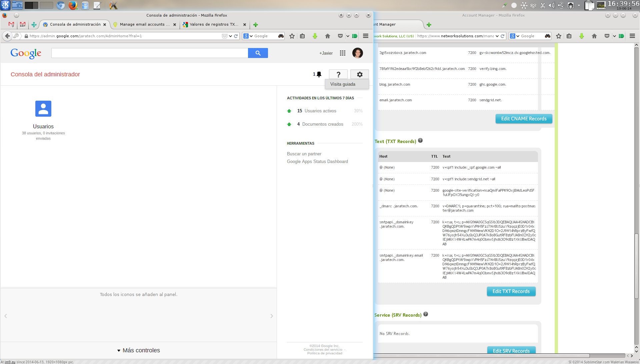Select the _dmarc .jaratech.com. host entry
Image resolution: width=640 pixels, height=364 pixels.
click(x=398, y=206)
